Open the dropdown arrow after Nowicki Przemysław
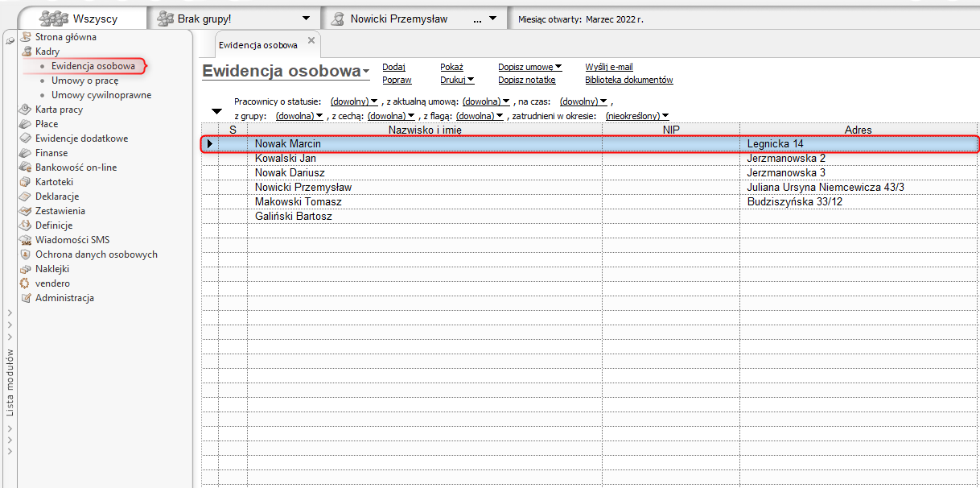The image size is (980, 488). pyautogui.click(x=493, y=19)
